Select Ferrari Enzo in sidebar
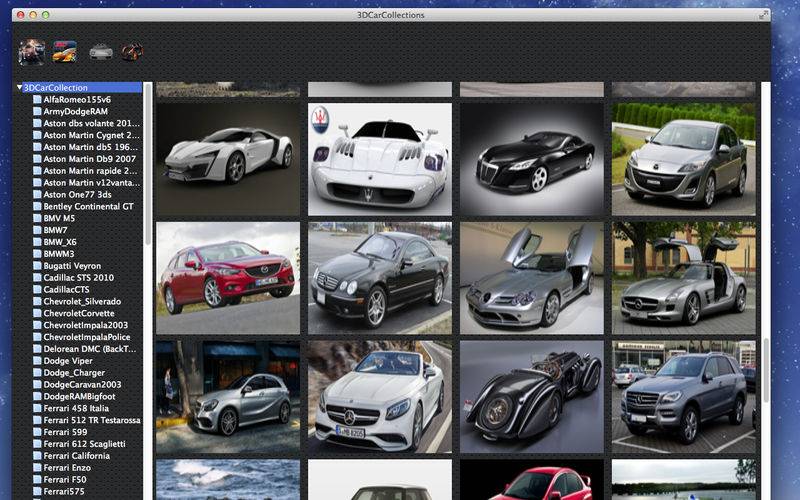Image resolution: width=800 pixels, height=500 pixels. (67, 467)
